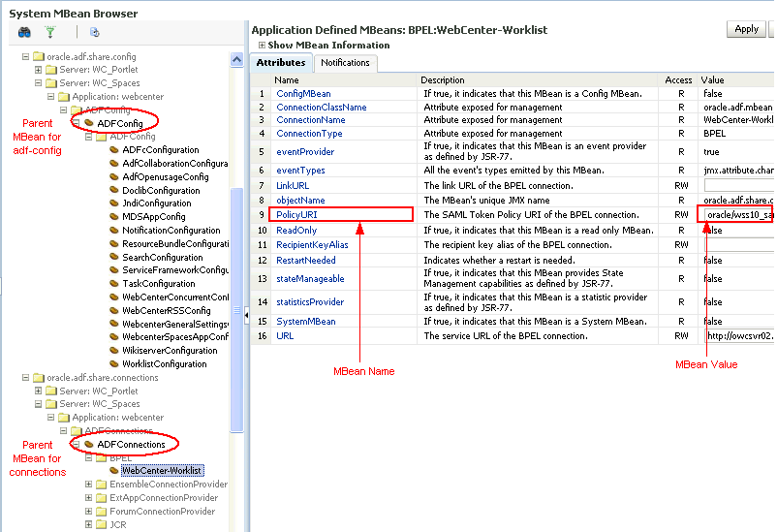Click the EnsembleConnectionProvider folder icon
777x532 pixels.
pos(101,484)
